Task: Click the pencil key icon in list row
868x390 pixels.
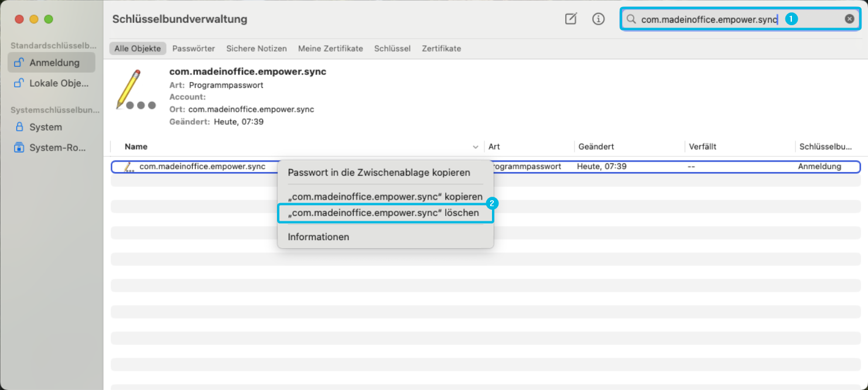Action: coord(129,167)
